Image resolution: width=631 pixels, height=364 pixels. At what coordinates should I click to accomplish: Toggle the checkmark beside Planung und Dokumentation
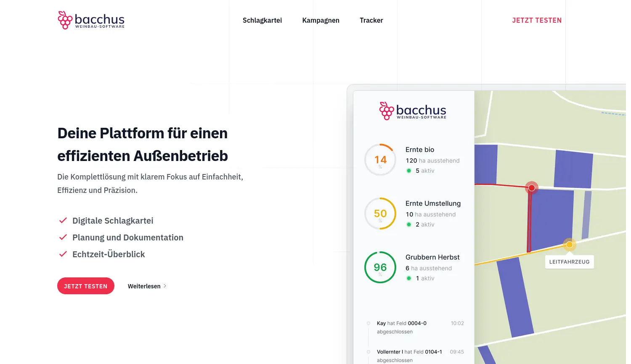63,237
